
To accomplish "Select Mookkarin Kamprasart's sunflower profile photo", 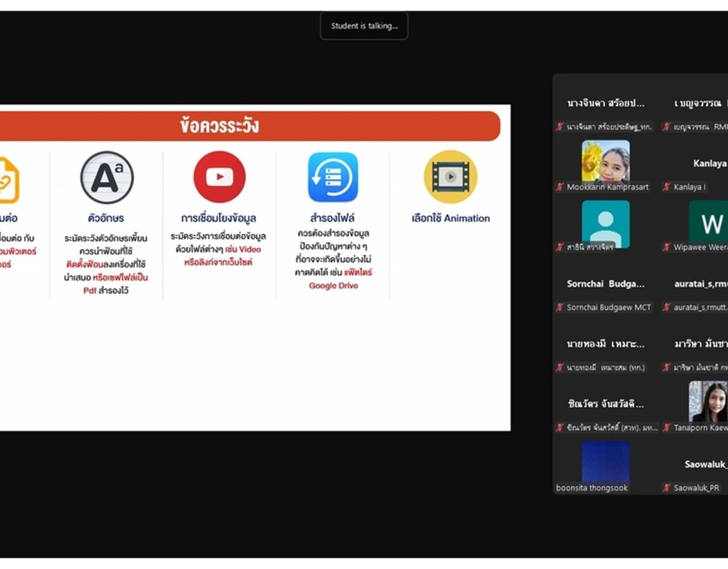I will coord(606,161).
